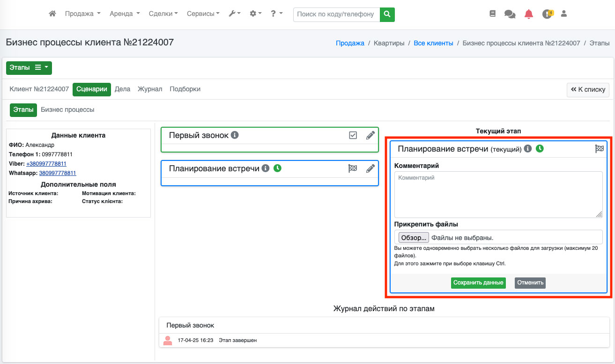615x364 pixels.
Task: Open the chat messages icon
Action: click(x=510, y=14)
